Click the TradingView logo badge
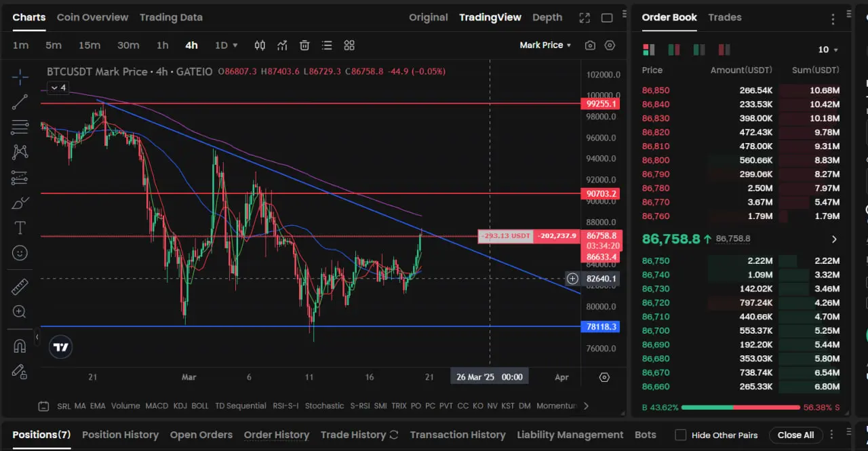Screen dimensions: 868x451 click(x=61, y=347)
